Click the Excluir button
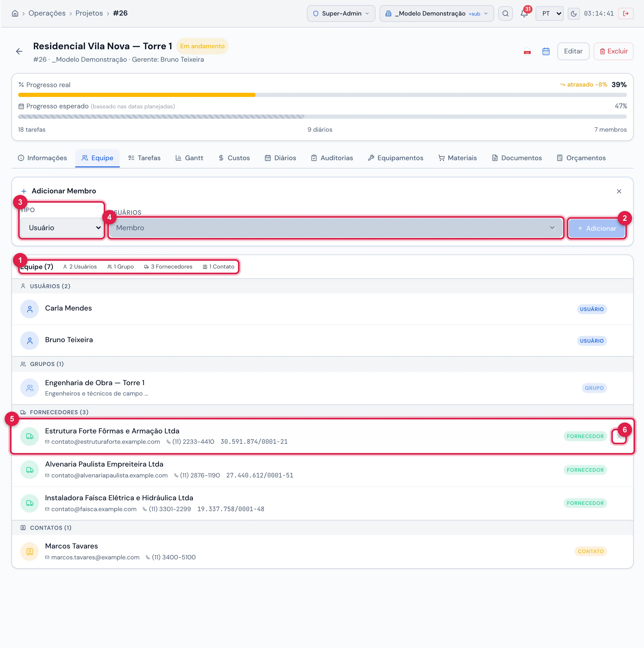 click(x=613, y=51)
